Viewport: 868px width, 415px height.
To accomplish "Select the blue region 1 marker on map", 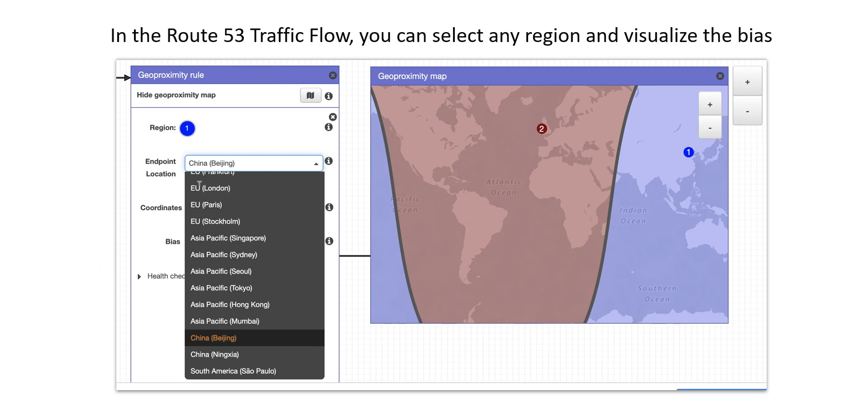I will (688, 152).
